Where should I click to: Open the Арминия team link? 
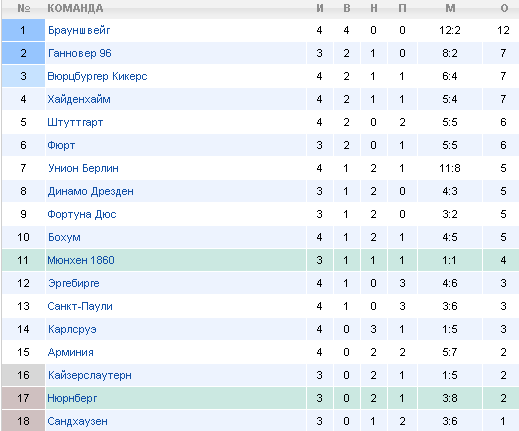71,352
